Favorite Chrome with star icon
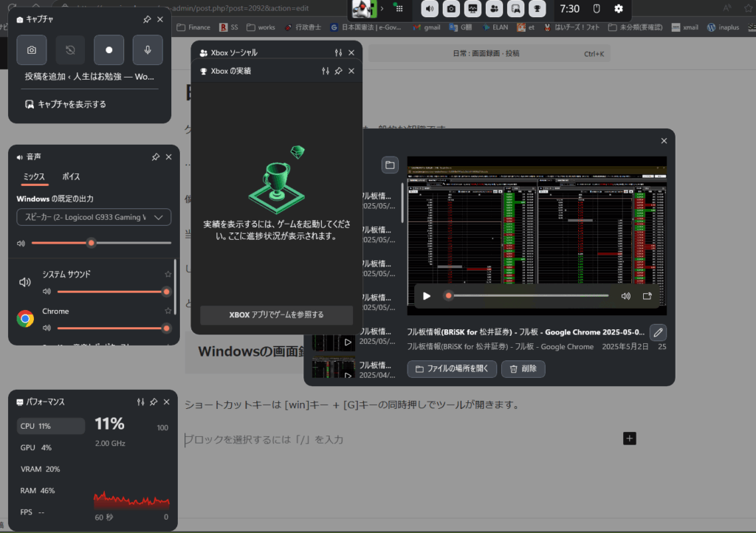 pyautogui.click(x=168, y=311)
